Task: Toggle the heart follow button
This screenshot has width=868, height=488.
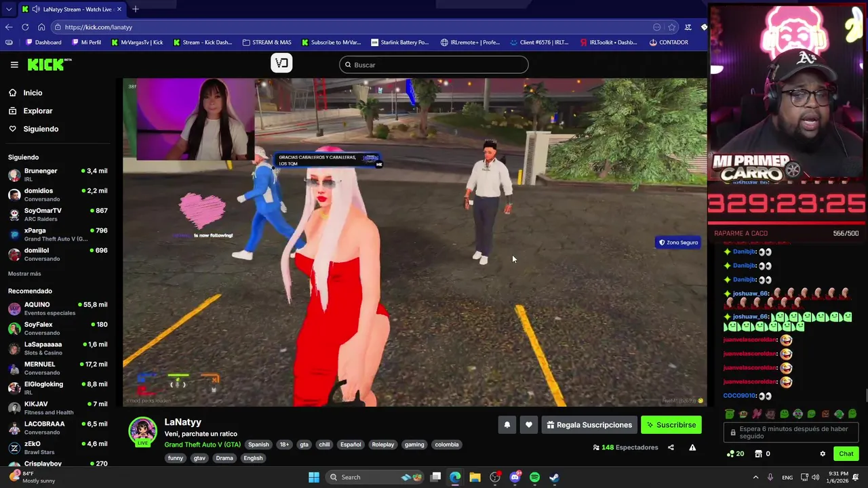Action: (x=528, y=425)
